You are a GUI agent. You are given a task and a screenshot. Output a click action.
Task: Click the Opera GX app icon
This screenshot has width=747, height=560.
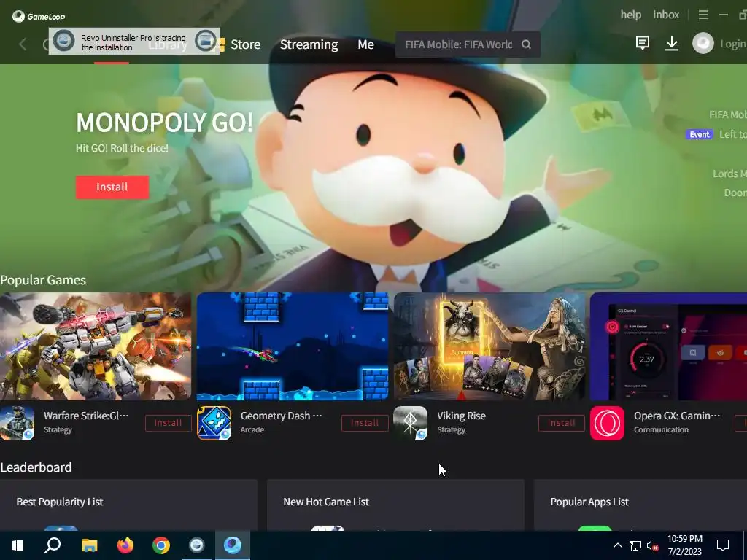[607, 423]
